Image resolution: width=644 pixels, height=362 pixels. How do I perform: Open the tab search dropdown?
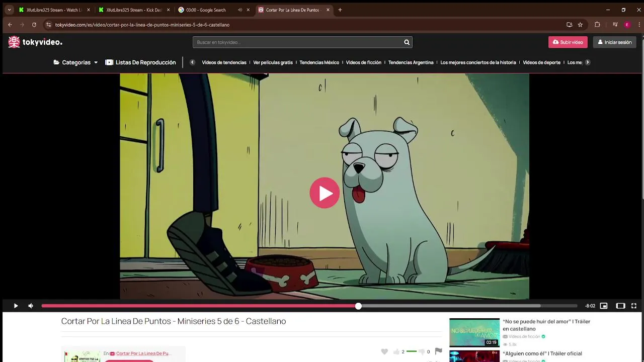tap(9, 10)
